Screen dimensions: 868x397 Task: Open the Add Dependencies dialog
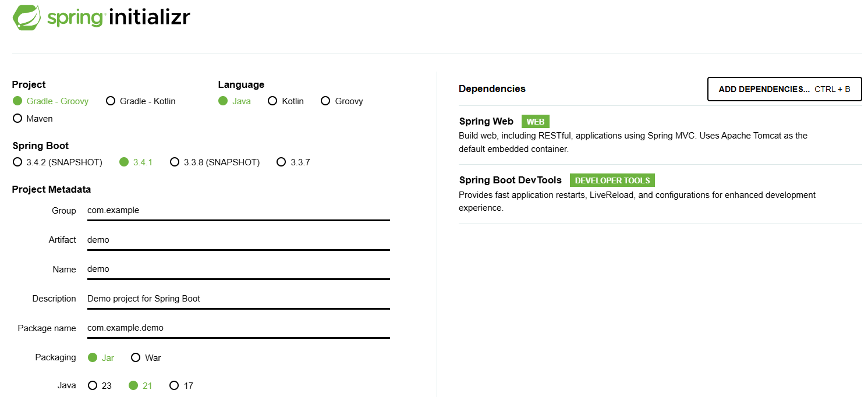point(784,89)
